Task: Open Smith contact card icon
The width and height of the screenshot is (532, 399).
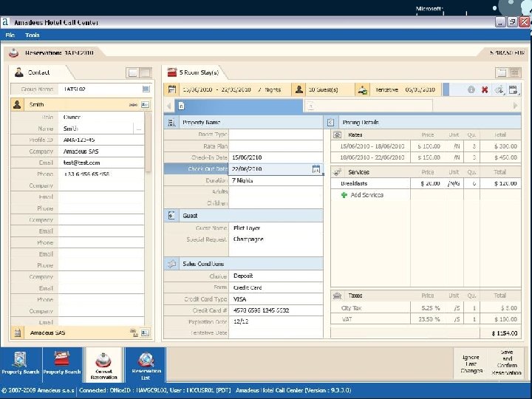Action: point(146,104)
